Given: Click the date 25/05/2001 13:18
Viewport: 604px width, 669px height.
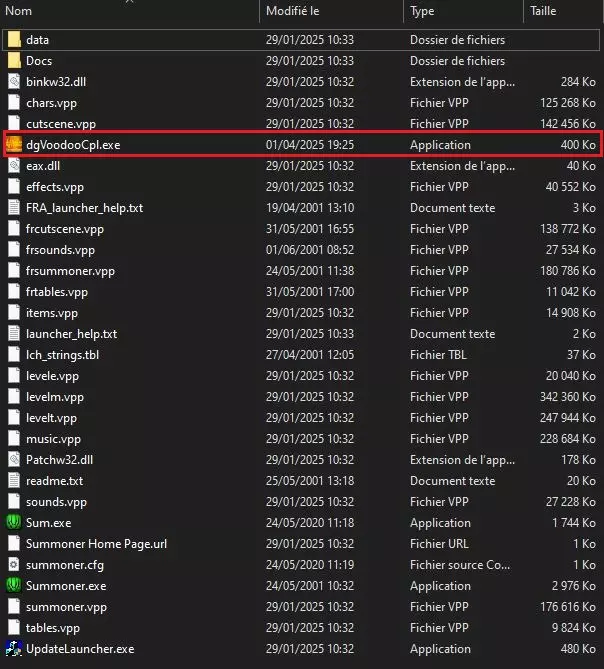Looking at the screenshot, I should [x=310, y=481].
